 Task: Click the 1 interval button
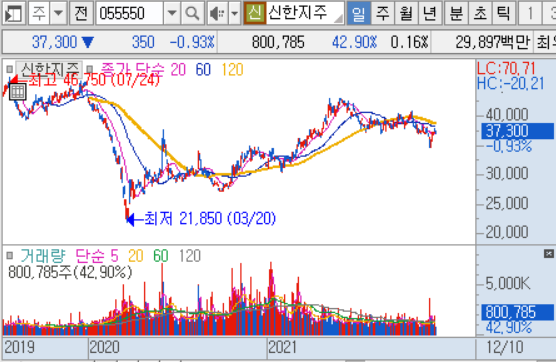[530, 13]
